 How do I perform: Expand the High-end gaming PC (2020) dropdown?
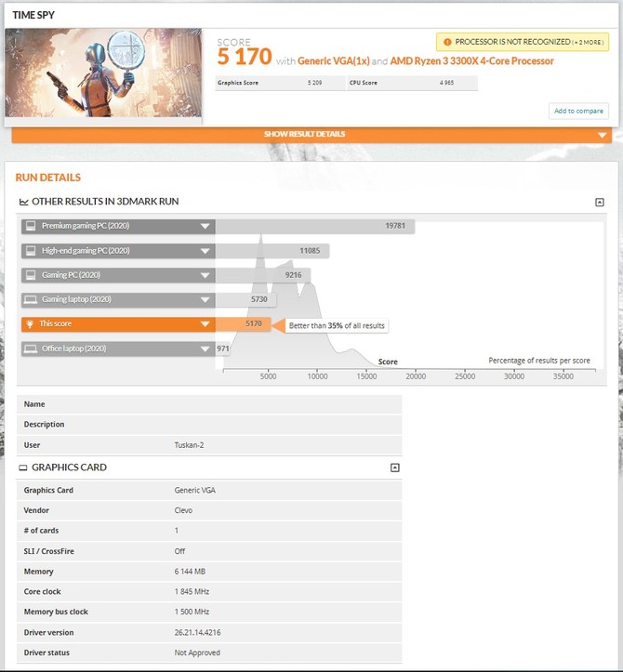(x=205, y=251)
